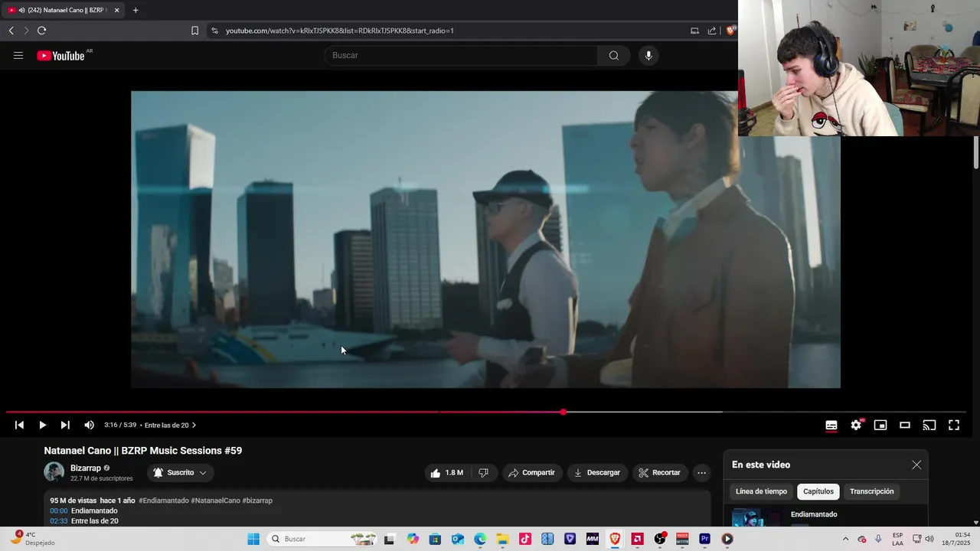Go to the YouTube home logo
This screenshot has height=551, width=980.
tap(61, 55)
